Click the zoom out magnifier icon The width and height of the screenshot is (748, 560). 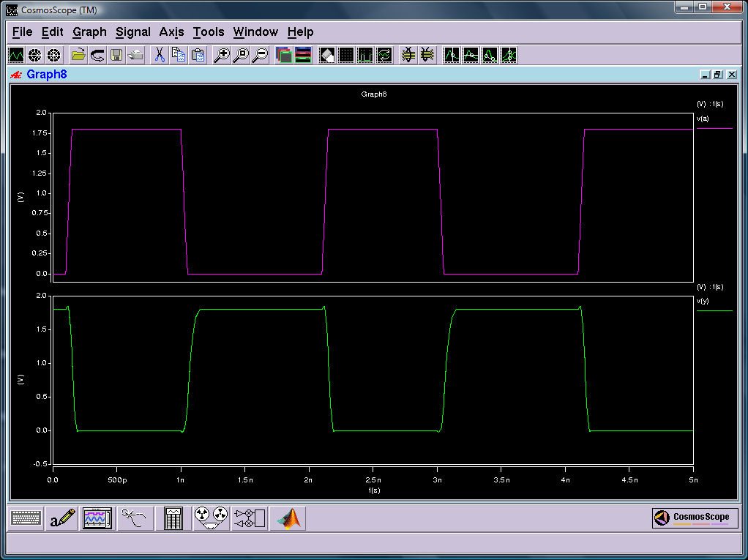259,55
